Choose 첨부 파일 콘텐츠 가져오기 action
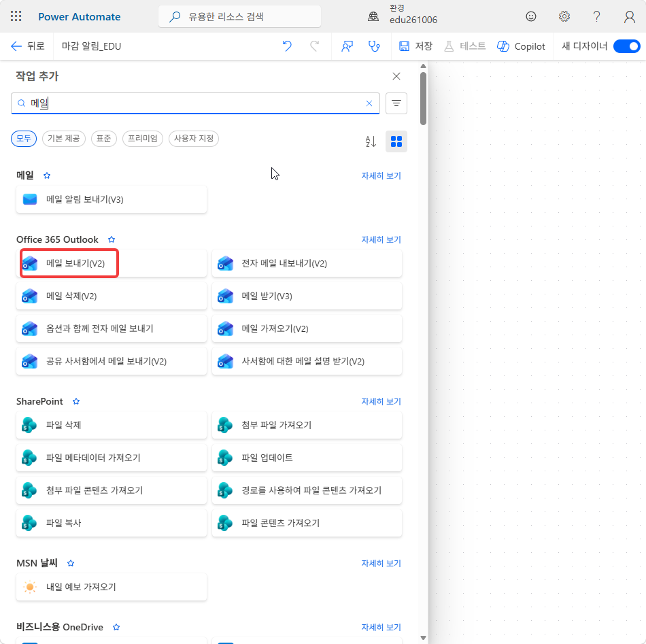The image size is (646, 644). (112, 490)
